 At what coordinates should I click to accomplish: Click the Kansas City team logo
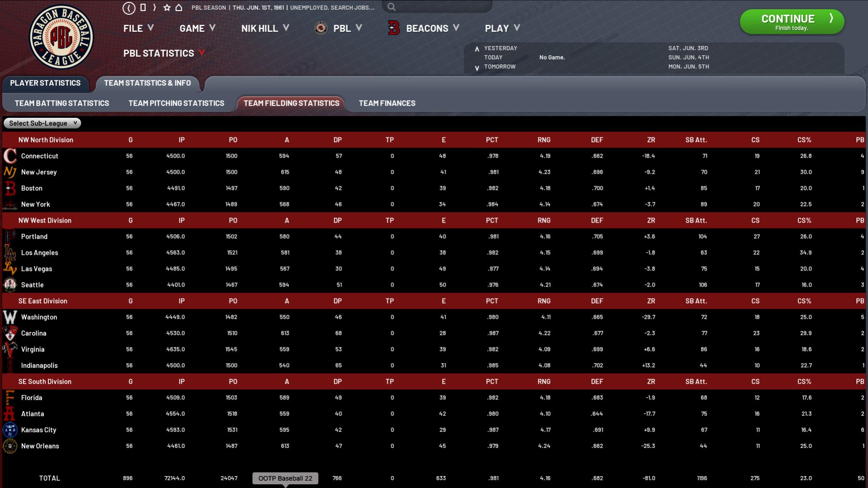pos(10,430)
